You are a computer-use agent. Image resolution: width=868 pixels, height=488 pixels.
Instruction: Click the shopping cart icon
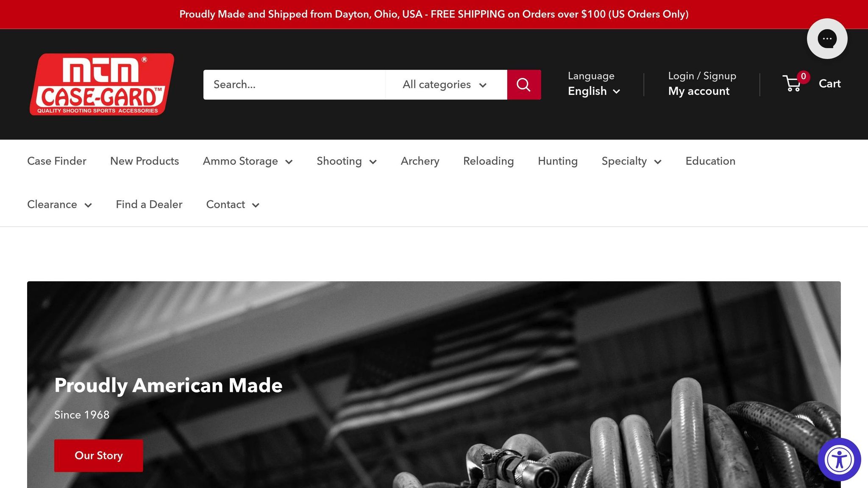tap(793, 83)
